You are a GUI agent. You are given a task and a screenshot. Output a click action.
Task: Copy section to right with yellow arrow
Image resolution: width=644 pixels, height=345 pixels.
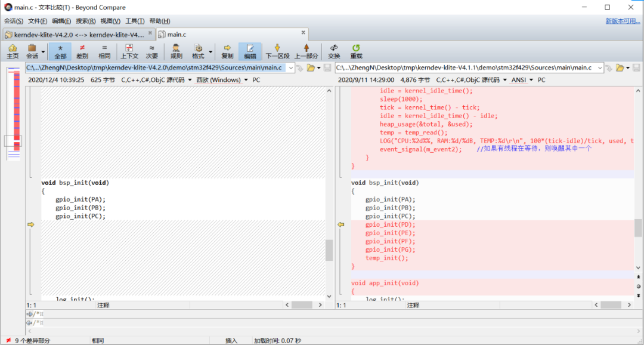pyautogui.click(x=31, y=224)
